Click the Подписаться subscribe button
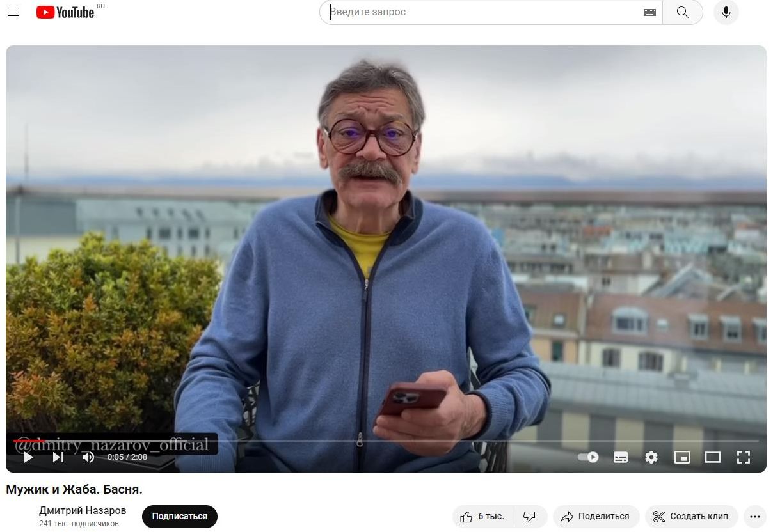Screen dimensions: 773x532 [180, 517]
